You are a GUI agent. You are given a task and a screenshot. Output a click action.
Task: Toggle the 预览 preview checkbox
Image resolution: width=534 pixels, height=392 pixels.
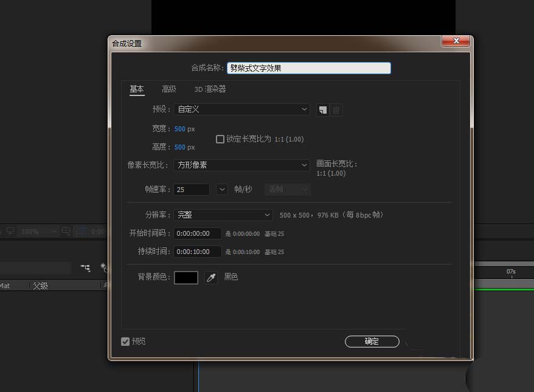point(125,341)
